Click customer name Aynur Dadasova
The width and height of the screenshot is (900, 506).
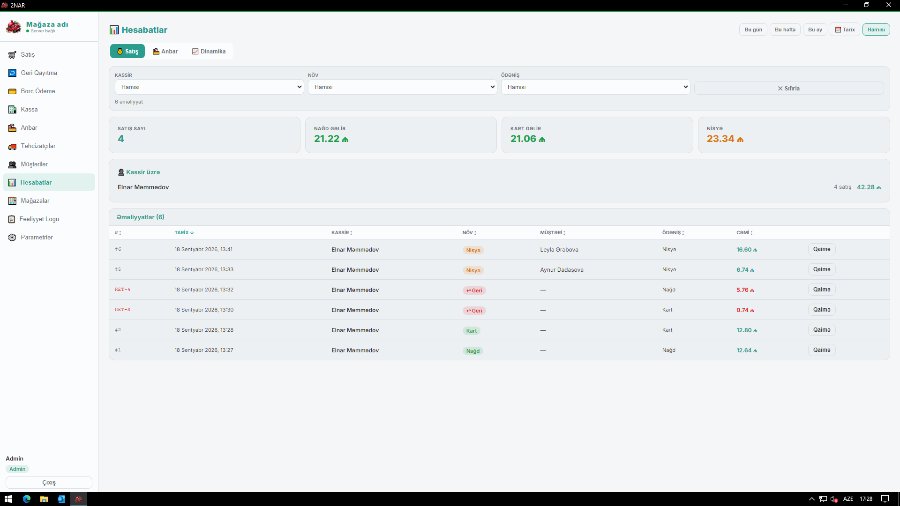point(561,270)
